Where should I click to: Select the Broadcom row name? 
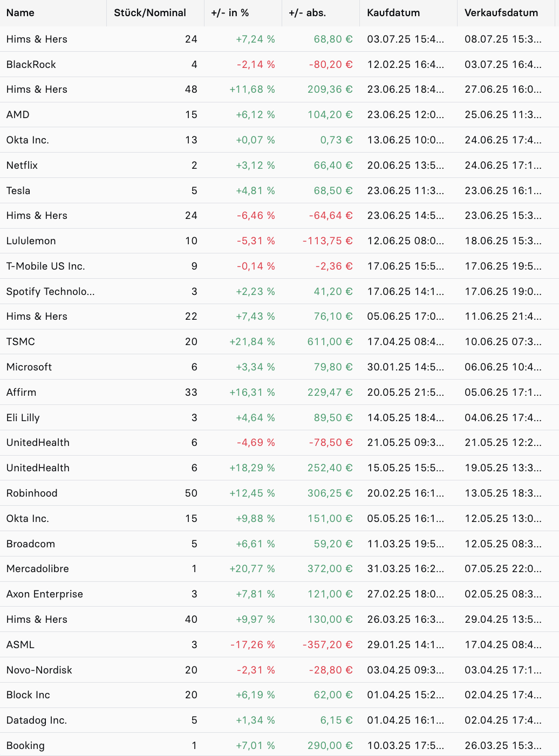click(x=31, y=544)
